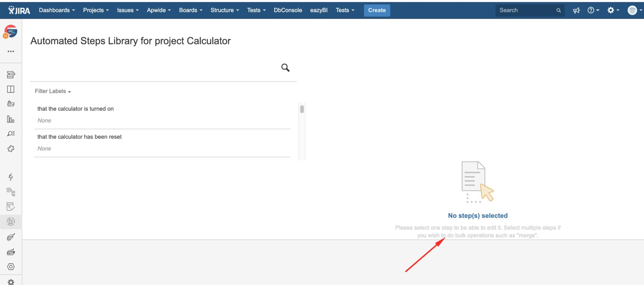Viewport: 644px width, 285px height.
Task: Click the blue Create button
Action: coord(377,10)
